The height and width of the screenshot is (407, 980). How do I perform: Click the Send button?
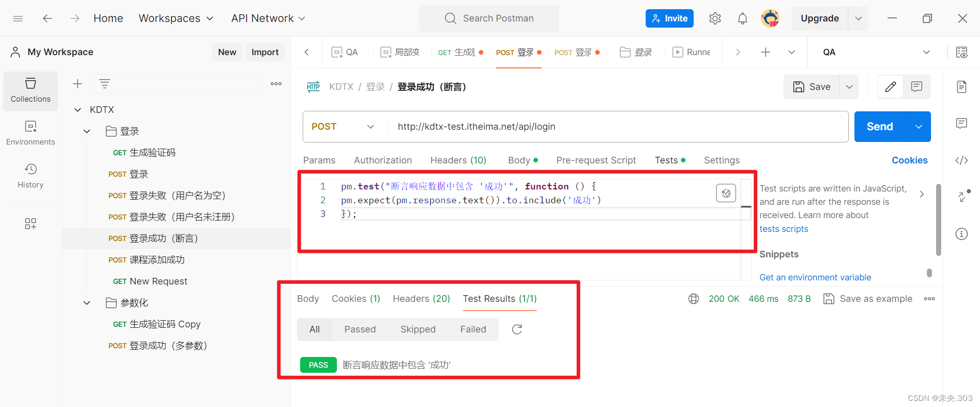880,127
